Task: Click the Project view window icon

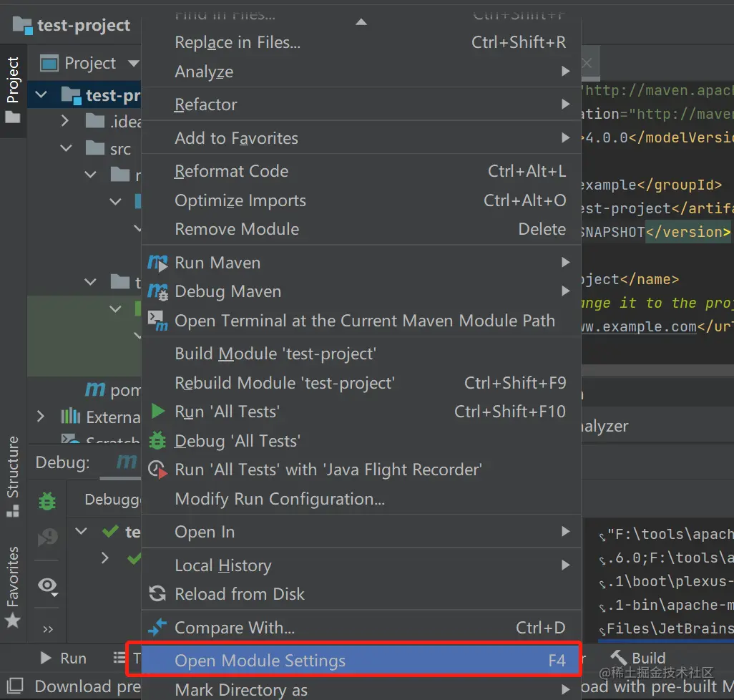Action: [x=49, y=63]
